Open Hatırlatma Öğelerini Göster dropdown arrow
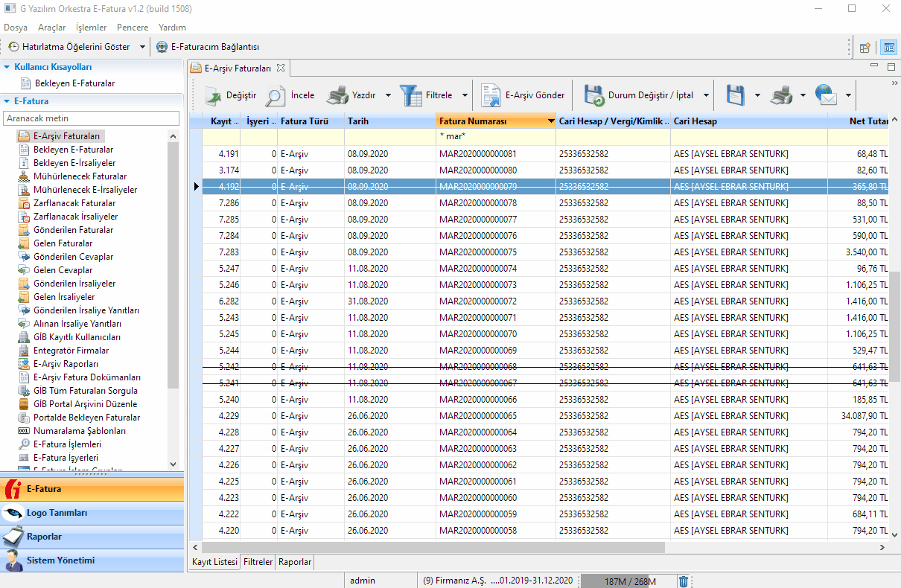 coord(143,47)
